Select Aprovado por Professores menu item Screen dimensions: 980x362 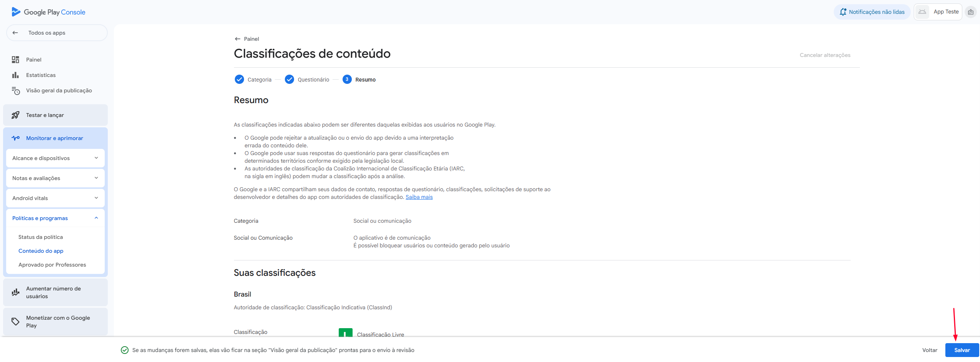(x=52, y=265)
